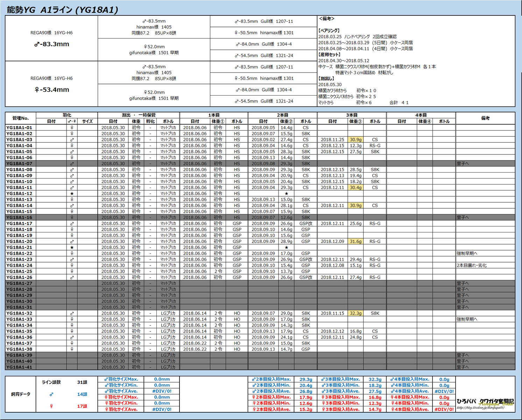Select the '♀-53.4mm' parent size cell
Viewport: 522px width, 420px height.
click(x=52, y=90)
